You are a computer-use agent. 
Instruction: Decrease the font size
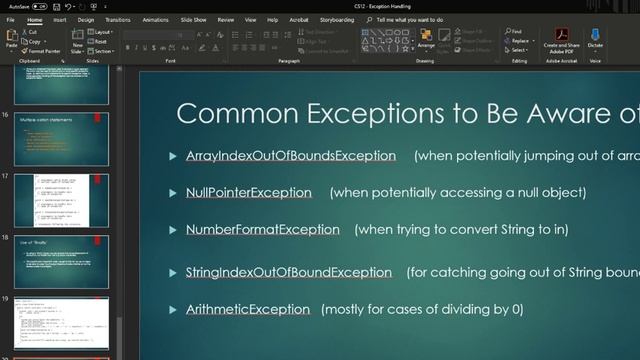[x=208, y=35]
